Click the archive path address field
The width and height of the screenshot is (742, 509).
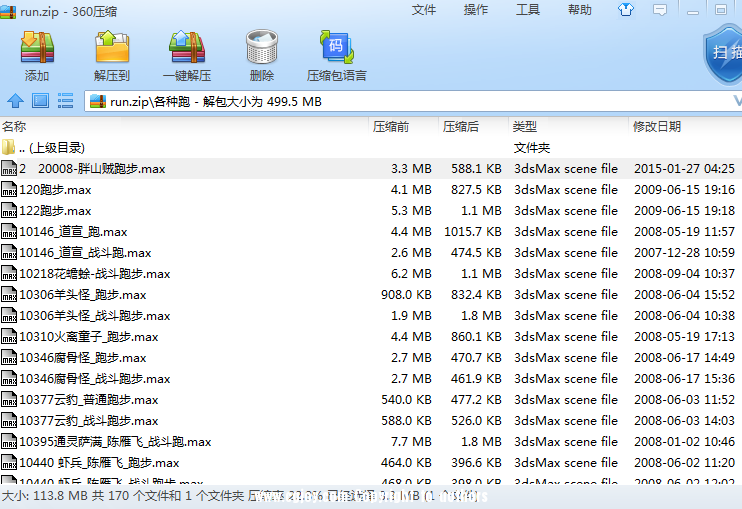(400, 101)
